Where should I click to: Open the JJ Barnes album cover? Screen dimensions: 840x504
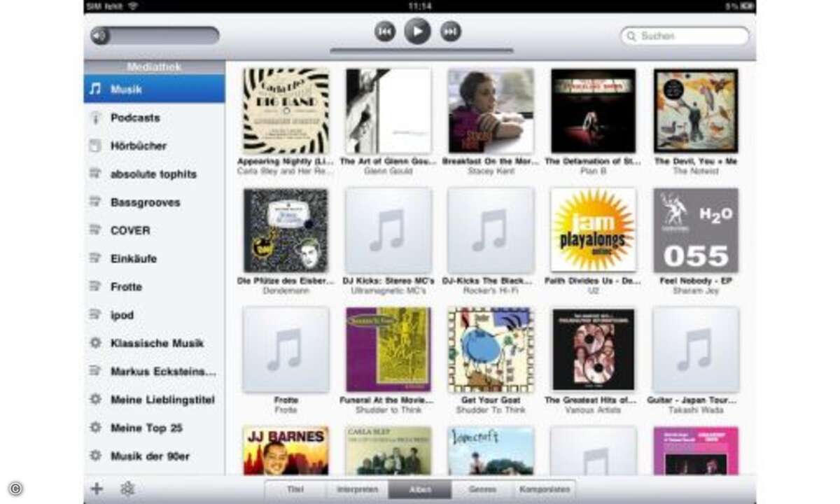tap(286, 451)
